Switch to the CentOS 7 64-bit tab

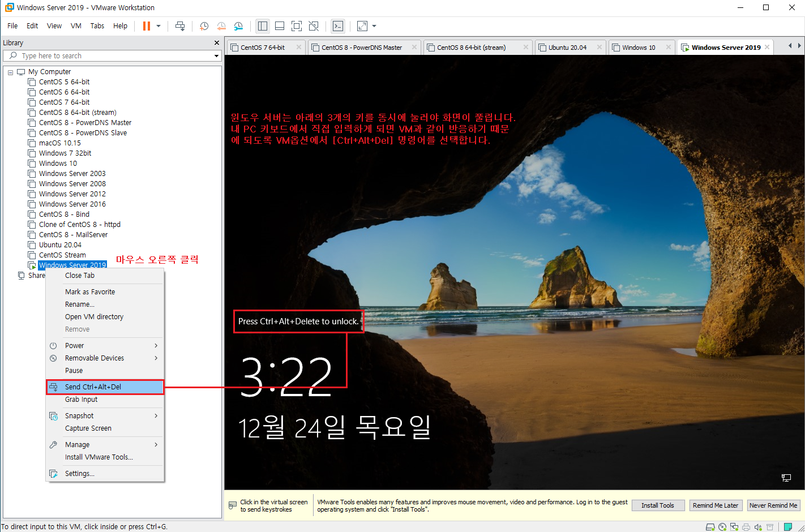(263, 48)
